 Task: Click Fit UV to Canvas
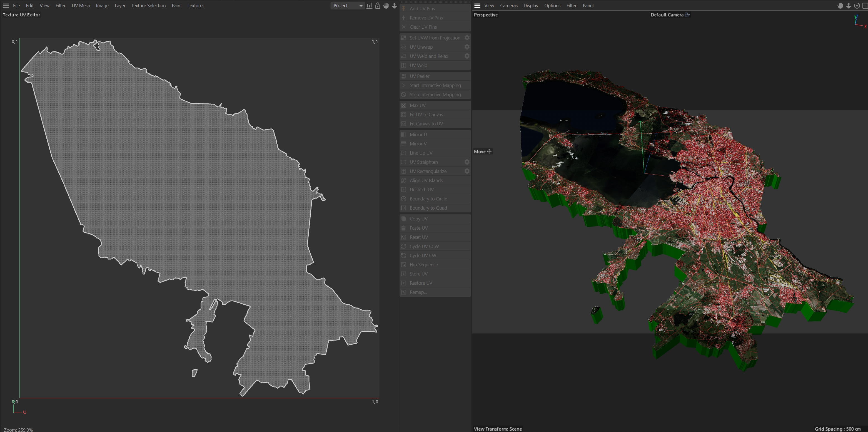tap(426, 115)
